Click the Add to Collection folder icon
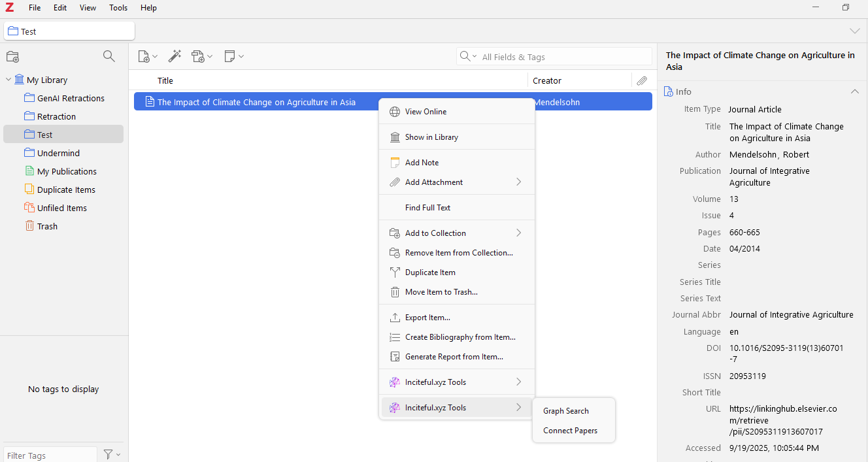The width and height of the screenshot is (868, 462). pyautogui.click(x=395, y=233)
